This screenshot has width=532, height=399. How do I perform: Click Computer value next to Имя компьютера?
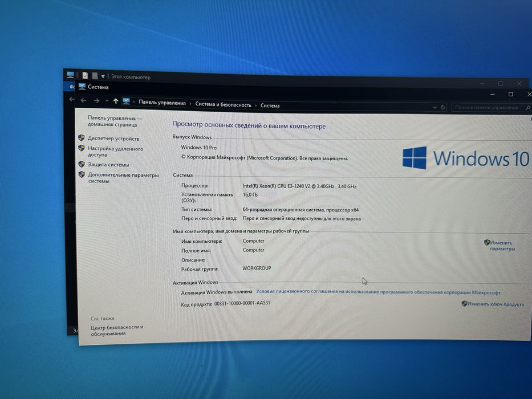click(x=253, y=241)
